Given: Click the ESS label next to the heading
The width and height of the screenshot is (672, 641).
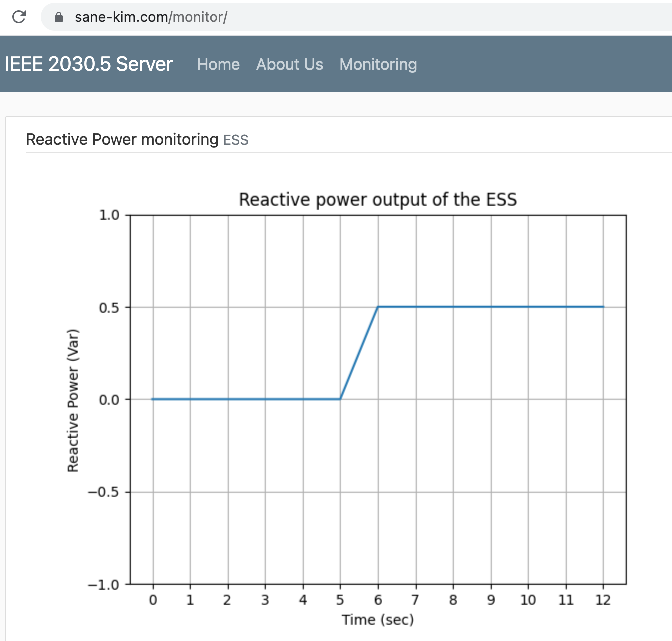Looking at the screenshot, I should point(235,140).
